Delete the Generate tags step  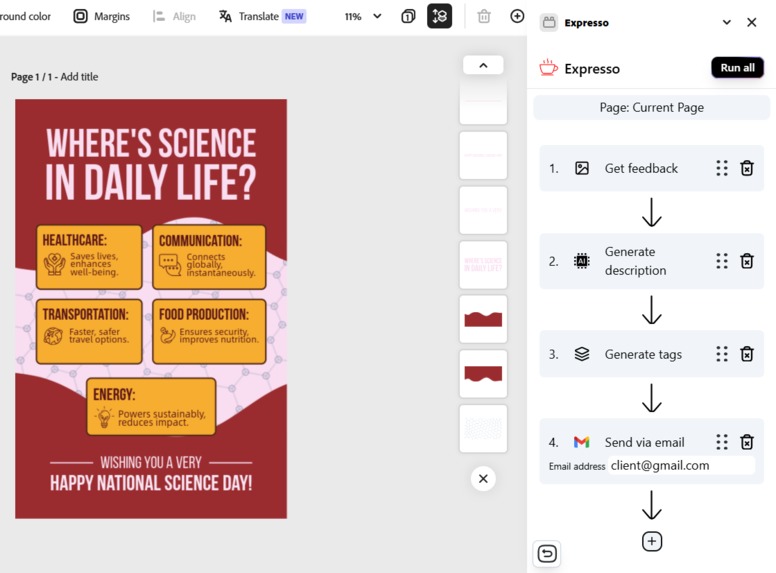[747, 354]
